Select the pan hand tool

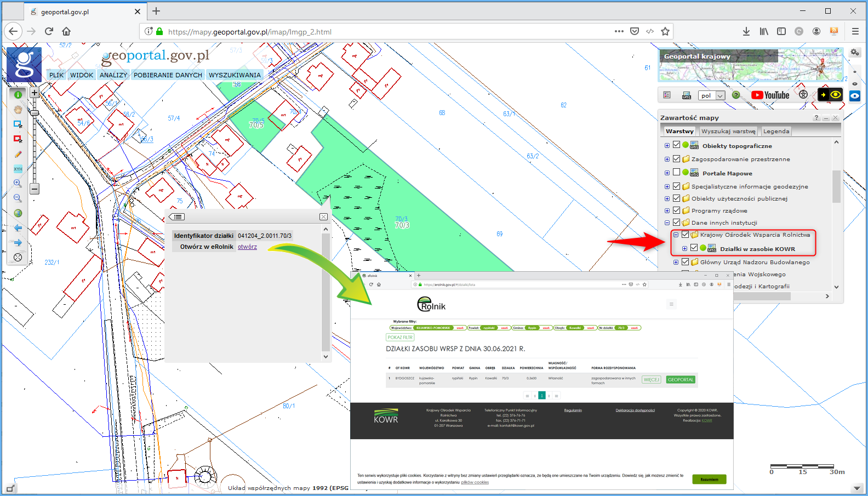18,110
